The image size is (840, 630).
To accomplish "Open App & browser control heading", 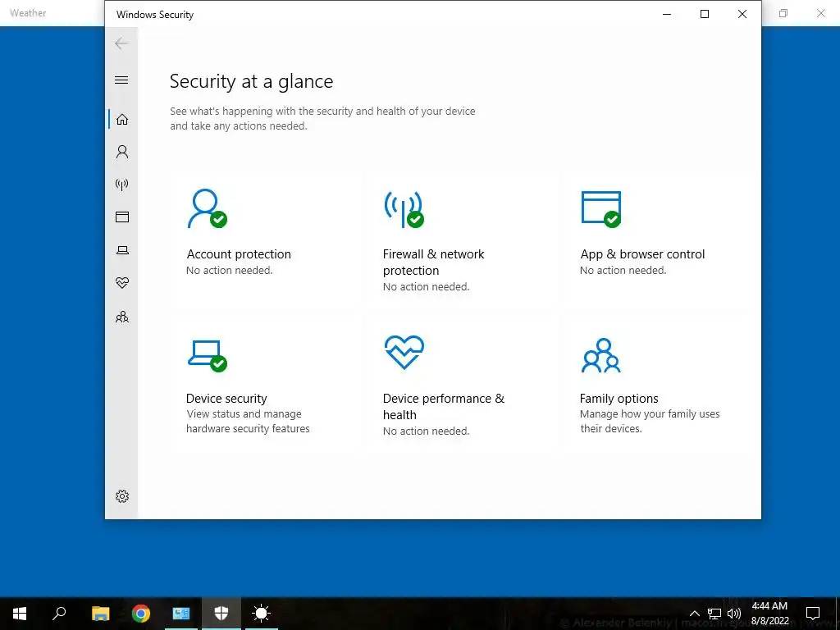I will click(x=642, y=254).
